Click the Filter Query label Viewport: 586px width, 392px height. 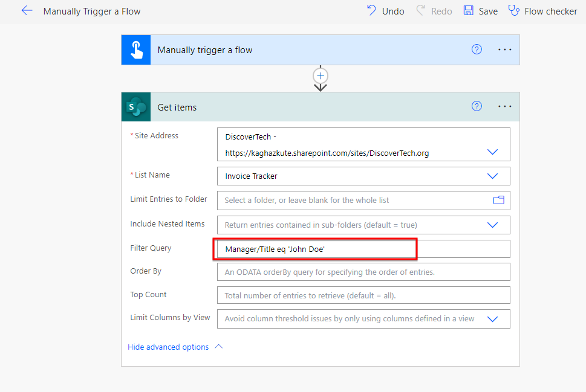[151, 248]
